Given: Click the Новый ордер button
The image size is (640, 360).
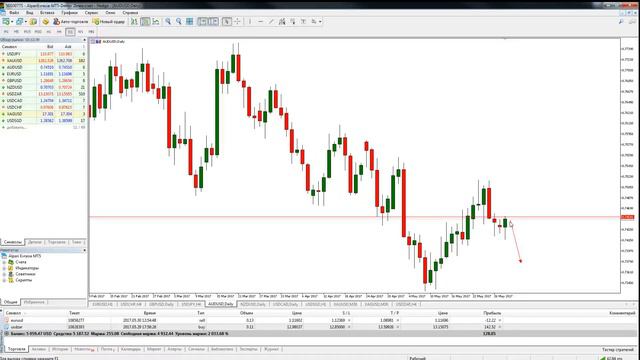Looking at the screenshot, I should coord(109,22).
